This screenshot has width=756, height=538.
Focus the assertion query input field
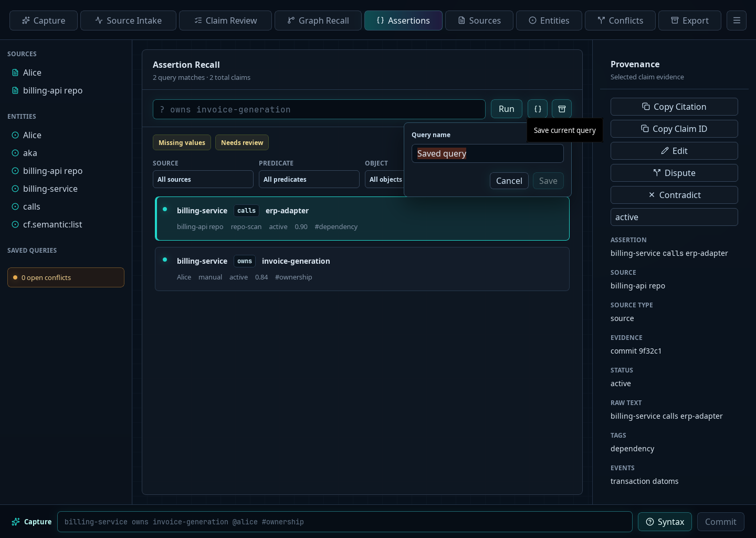click(x=319, y=109)
